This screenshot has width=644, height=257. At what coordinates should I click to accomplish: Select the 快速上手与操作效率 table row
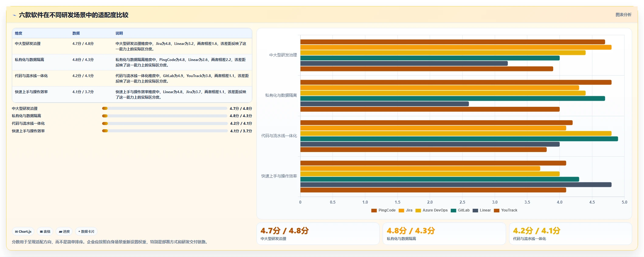coord(132,94)
